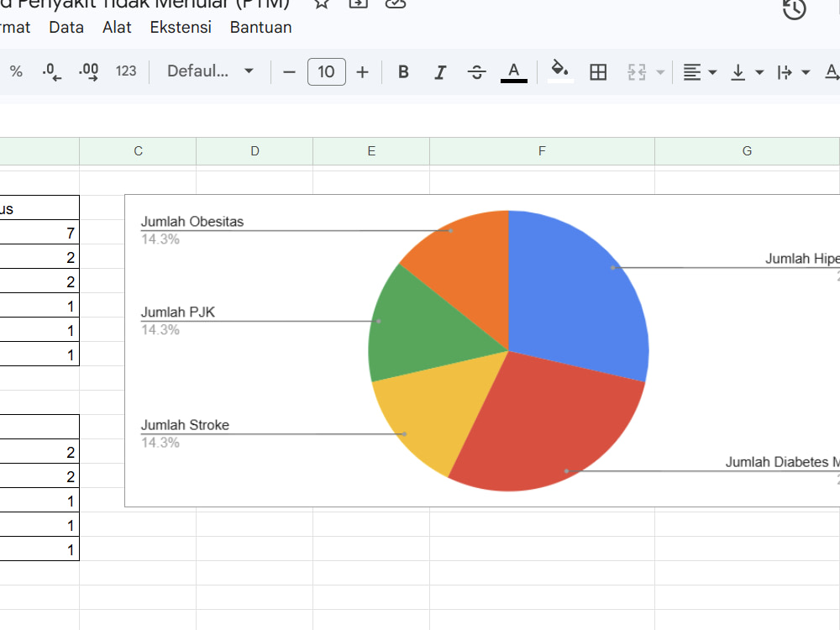
Task: Toggle strikethrough formatting
Action: point(477,71)
